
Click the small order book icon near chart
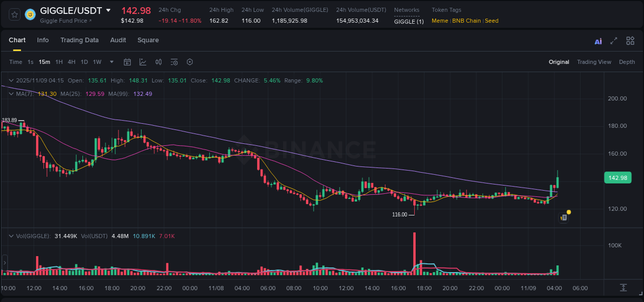563,217
